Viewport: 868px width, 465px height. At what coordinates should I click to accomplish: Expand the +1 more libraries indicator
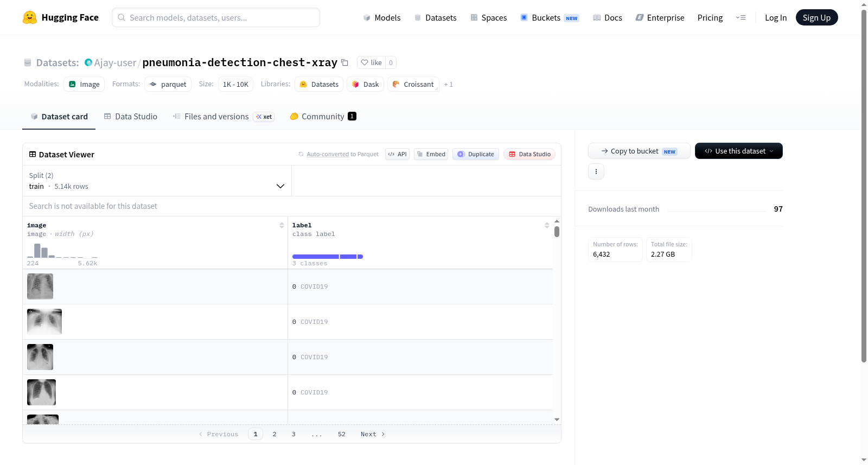pyautogui.click(x=448, y=85)
